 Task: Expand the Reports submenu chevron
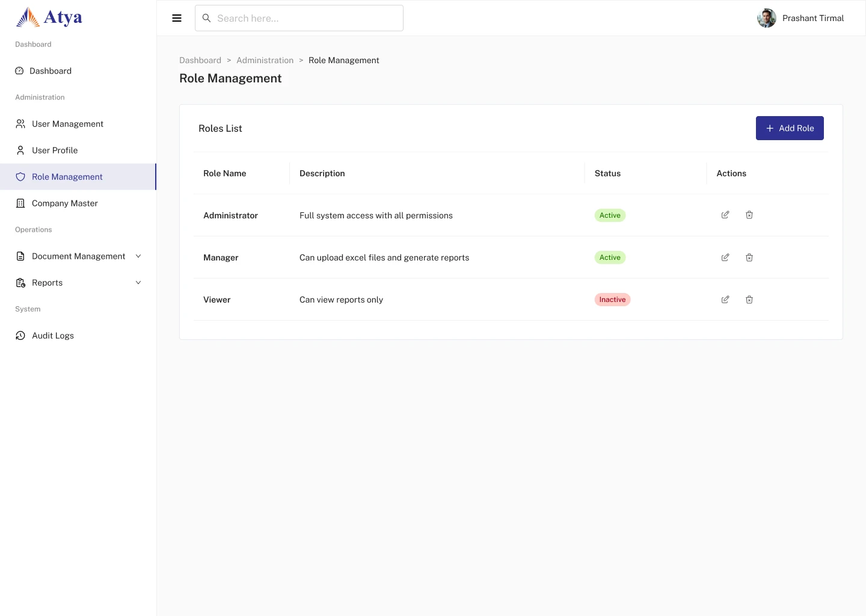[x=138, y=283]
